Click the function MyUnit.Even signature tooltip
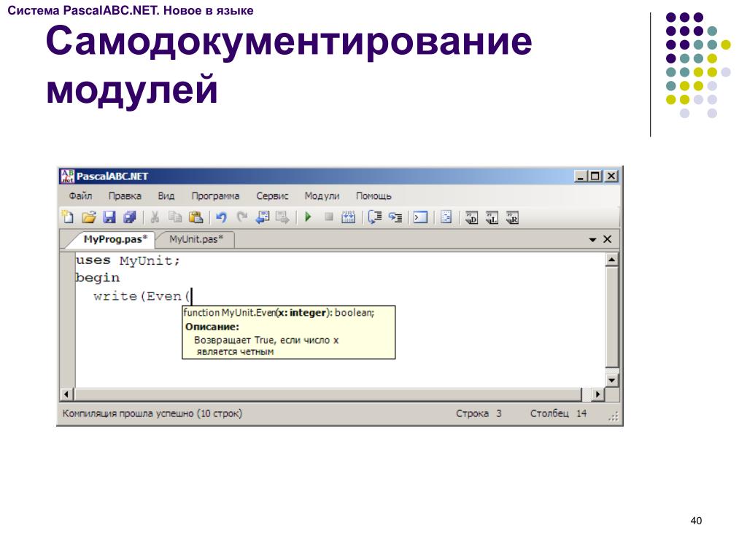Screen dimensions: 747x560 point(279,313)
